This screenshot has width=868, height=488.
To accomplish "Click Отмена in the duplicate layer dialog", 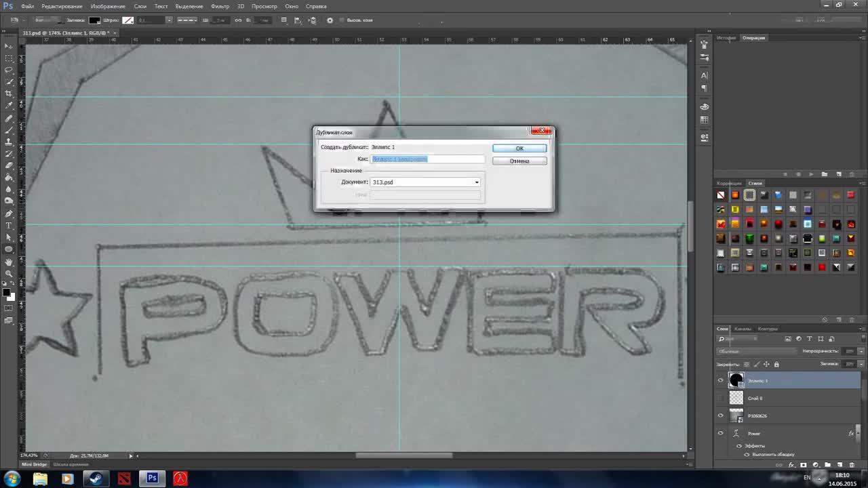I will (519, 161).
